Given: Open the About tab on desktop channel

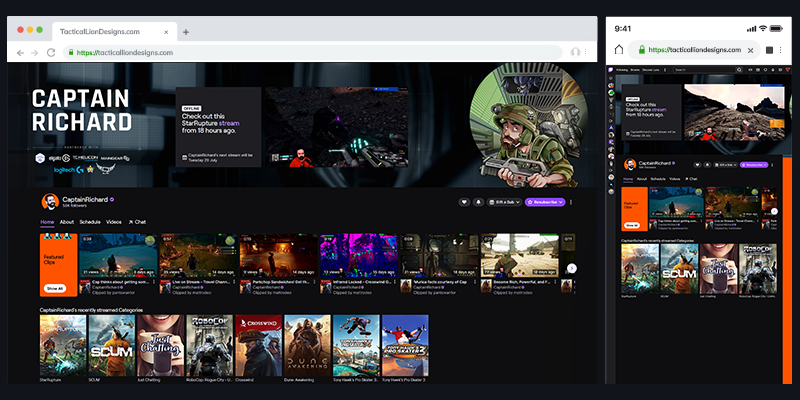Looking at the screenshot, I should click(x=66, y=222).
